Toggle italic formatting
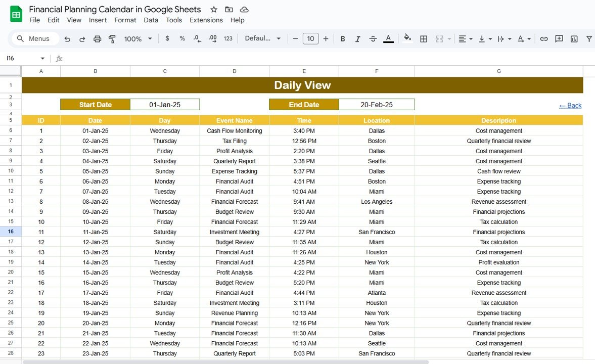The height and width of the screenshot is (364, 595). [x=357, y=39]
